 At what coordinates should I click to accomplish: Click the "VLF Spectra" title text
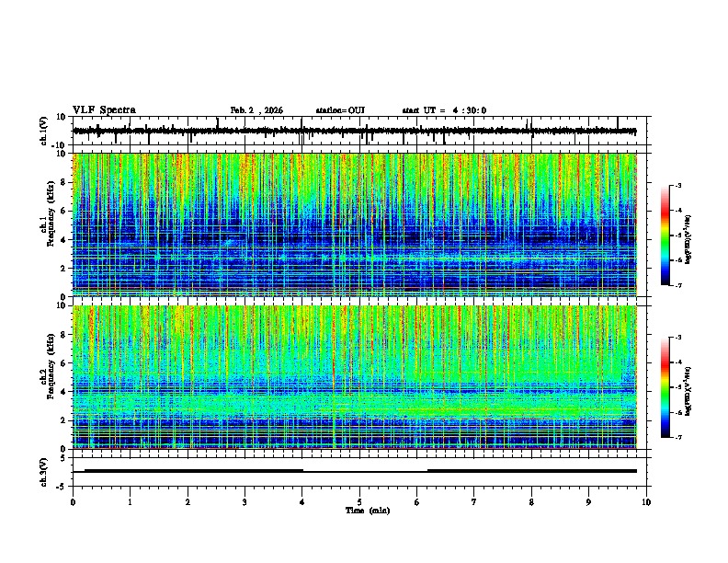[x=104, y=110]
